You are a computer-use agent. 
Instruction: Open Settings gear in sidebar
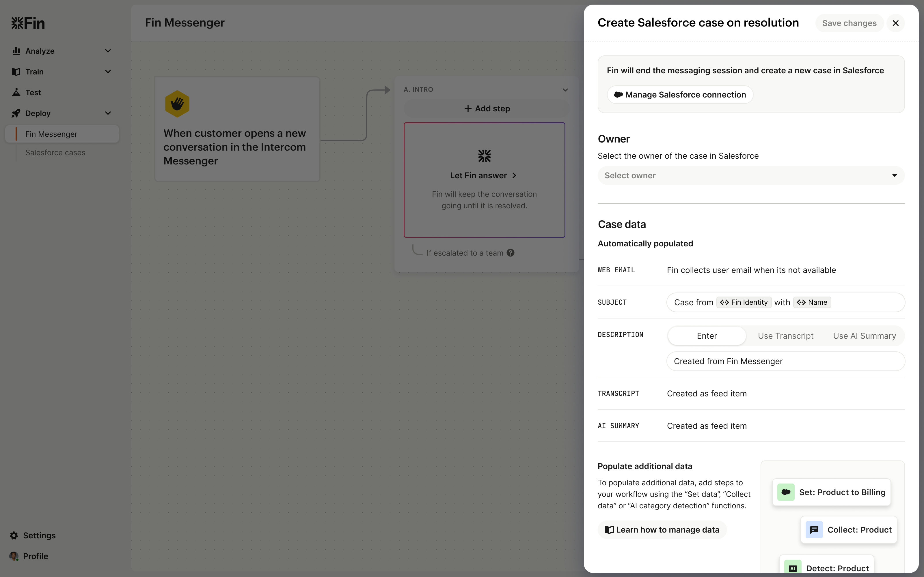(x=14, y=535)
